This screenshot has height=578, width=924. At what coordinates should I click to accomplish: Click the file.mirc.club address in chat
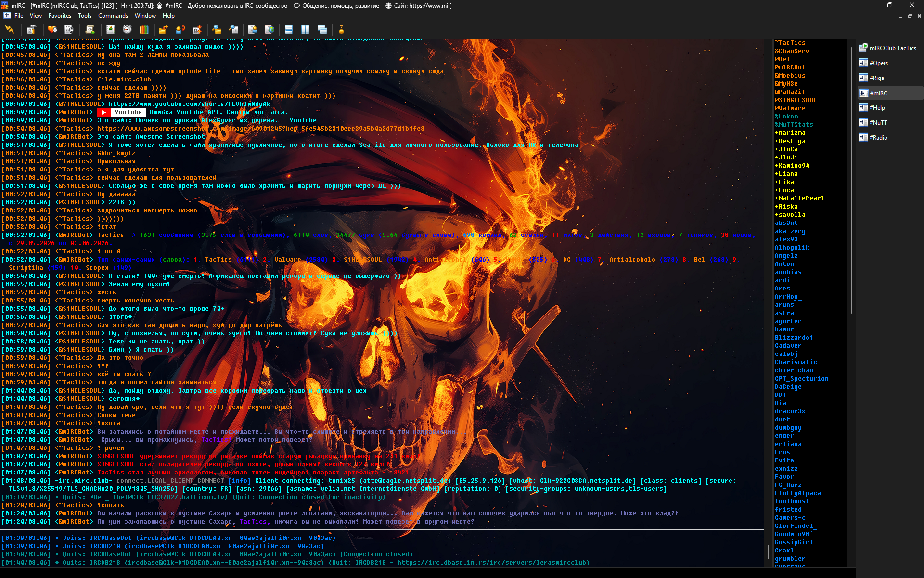pyautogui.click(x=124, y=79)
